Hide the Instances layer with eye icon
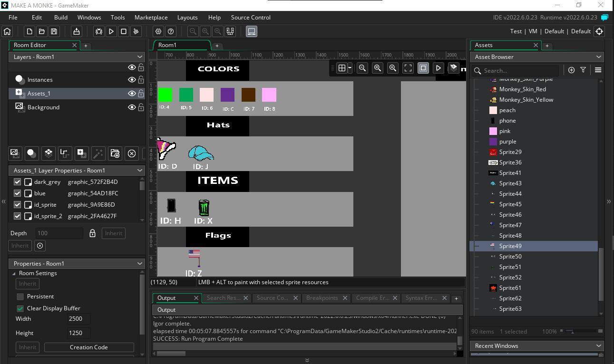 coord(132,80)
